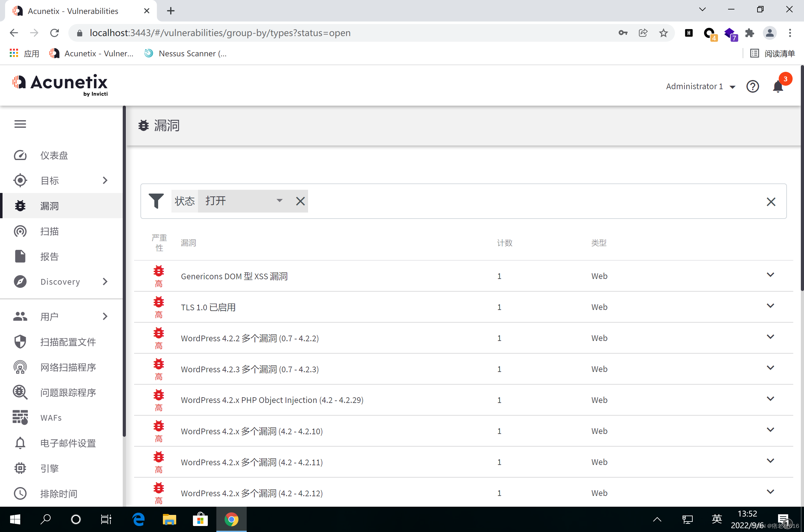Close the Acunetix - Vulnerabilities tab
This screenshot has height=532, width=804.
(146, 11)
